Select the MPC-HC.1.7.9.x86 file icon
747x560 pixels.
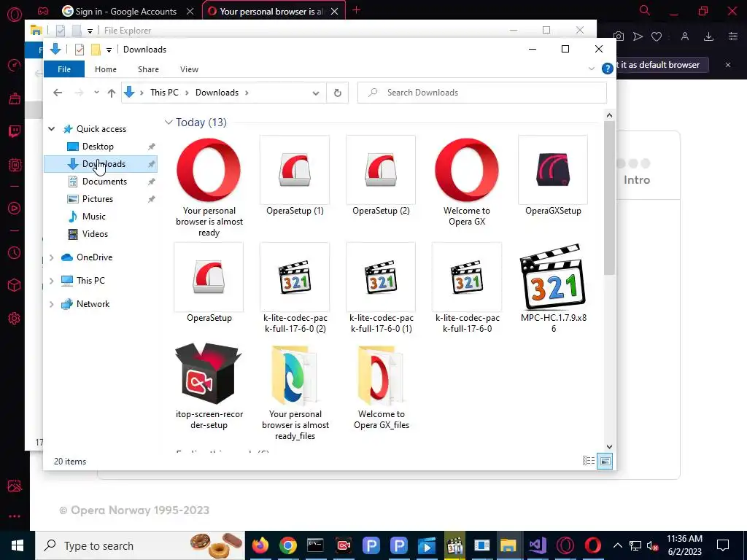553,277
